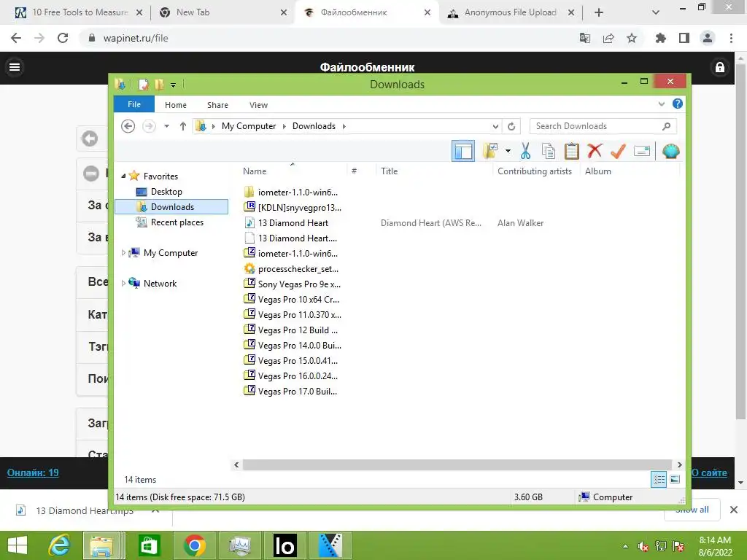
Task: Click the Онлайн: 19 link
Action: click(x=33, y=472)
